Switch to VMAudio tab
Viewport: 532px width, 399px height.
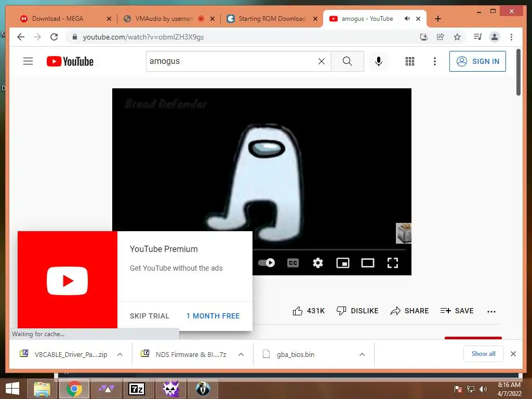click(x=164, y=19)
